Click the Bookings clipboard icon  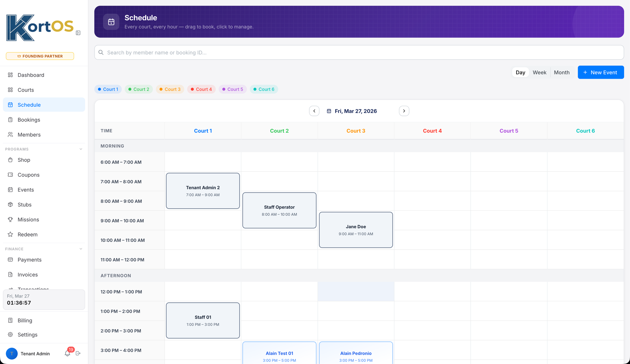pos(10,120)
